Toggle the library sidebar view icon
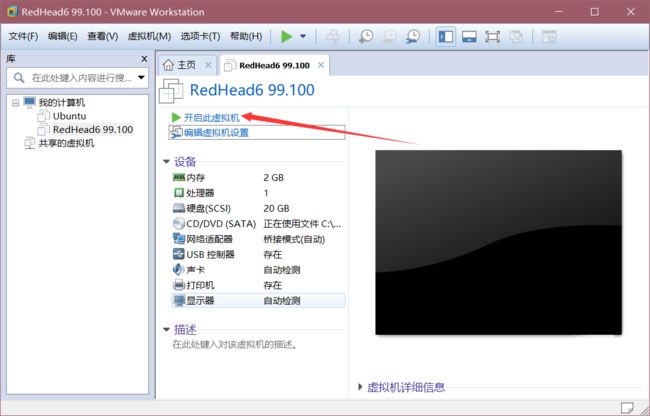This screenshot has width=650, height=416. [x=446, y=36]
